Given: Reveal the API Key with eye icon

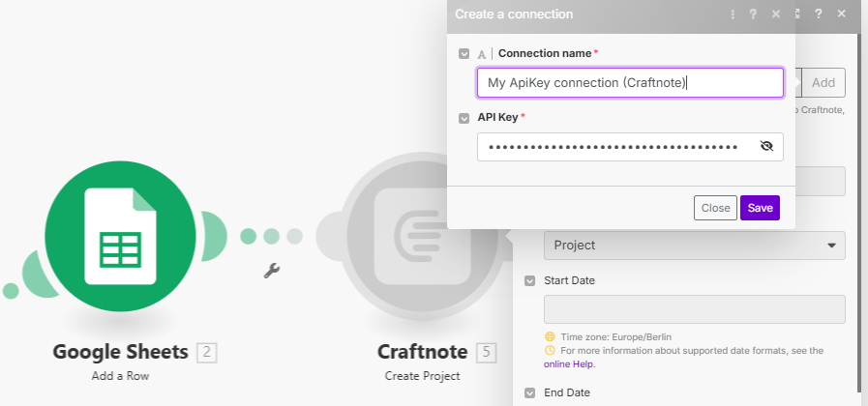Looking at the screenshot, I should tap(766, 146).
